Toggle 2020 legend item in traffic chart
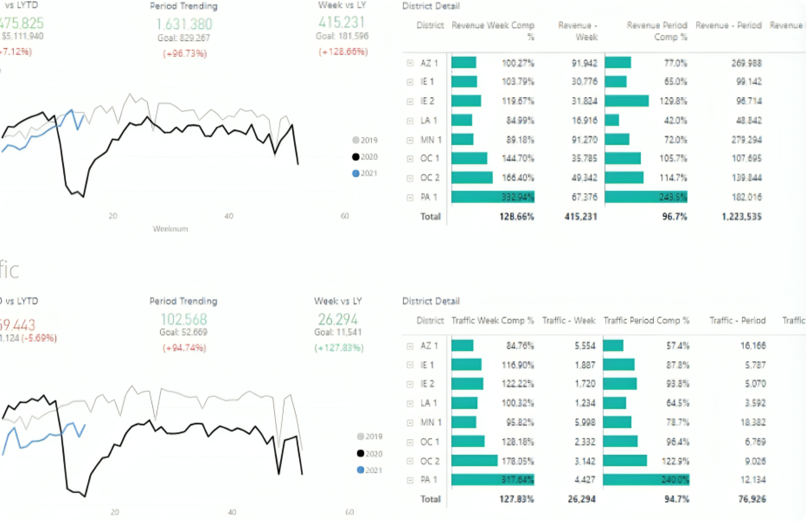The height and width of the screenshot is (521, 812). click(370, 453)
